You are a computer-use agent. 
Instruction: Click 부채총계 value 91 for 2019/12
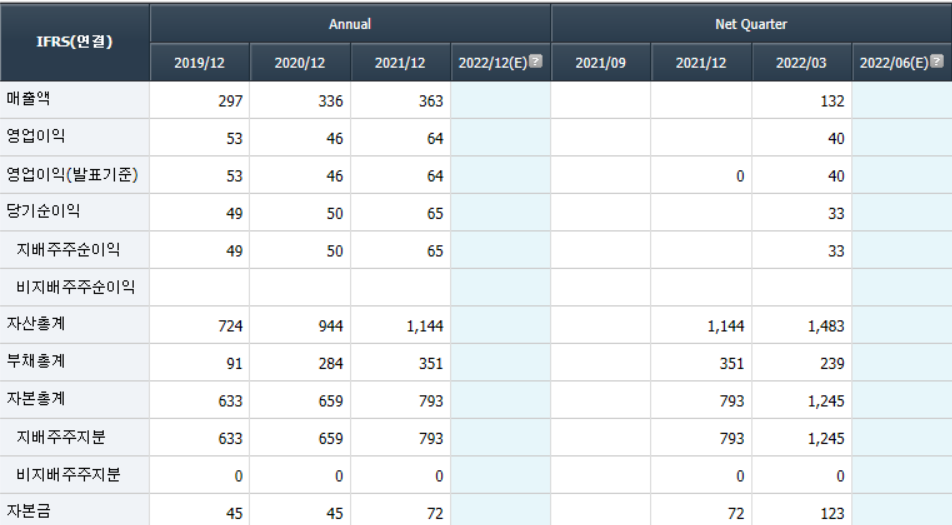(234, 364)
